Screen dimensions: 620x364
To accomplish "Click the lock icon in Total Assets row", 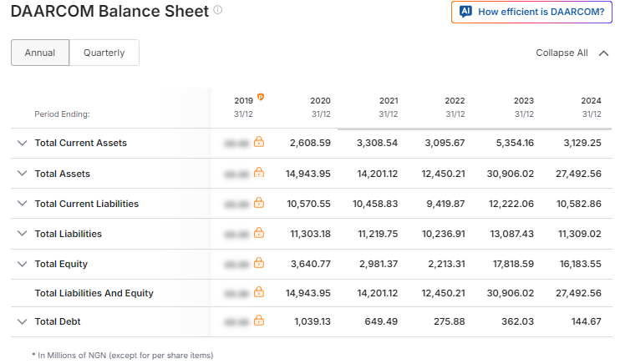I will 259,172.
